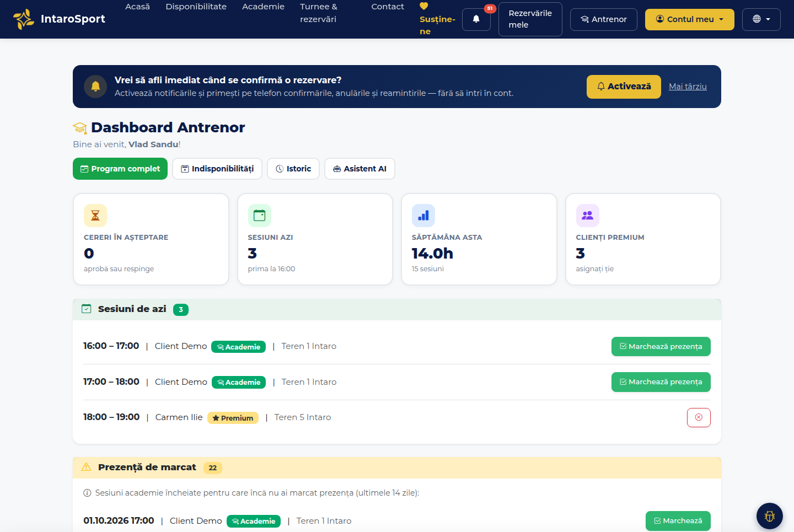794x532 pixels.
Task: Open the bug report floating button
Action: coord(770,516)
